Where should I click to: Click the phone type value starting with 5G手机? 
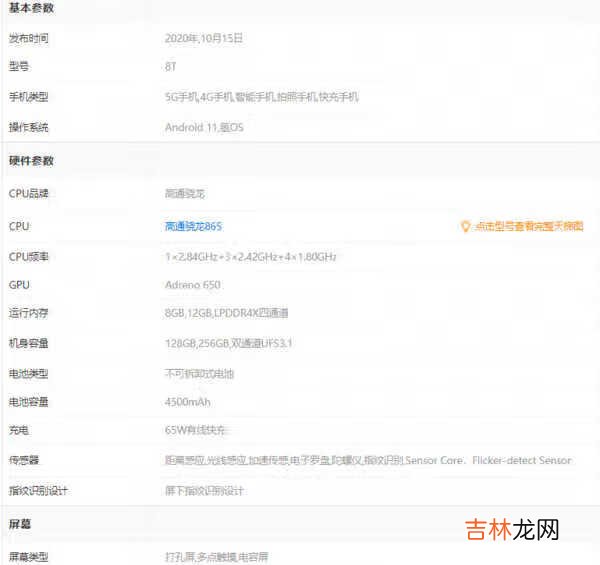(x=262, y=97)
